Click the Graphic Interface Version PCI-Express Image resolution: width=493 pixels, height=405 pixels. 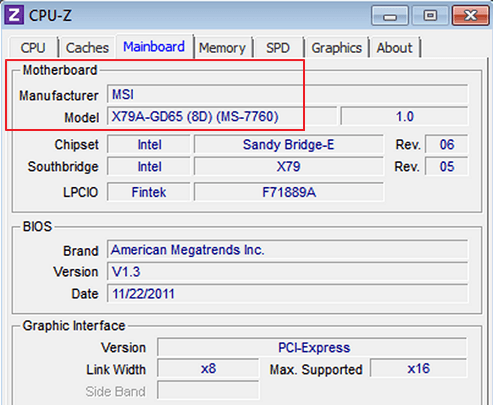312,347
